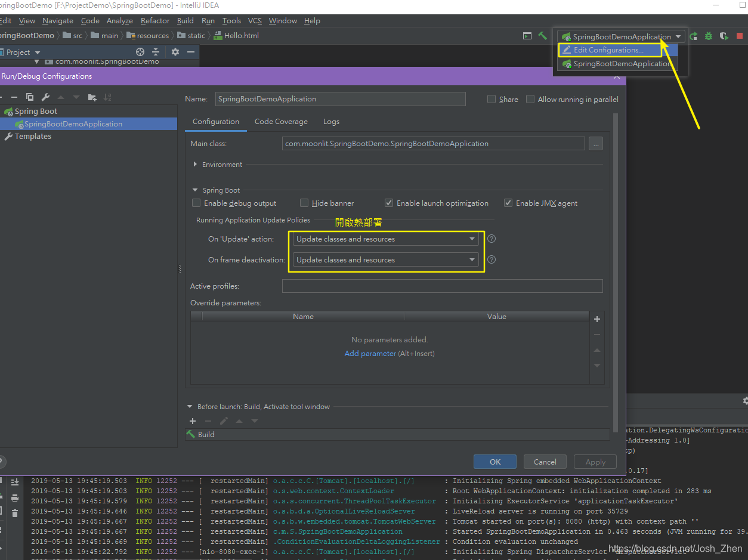Hide the Project panel with minus icon

pyautogui.click(x=191, y=52)
